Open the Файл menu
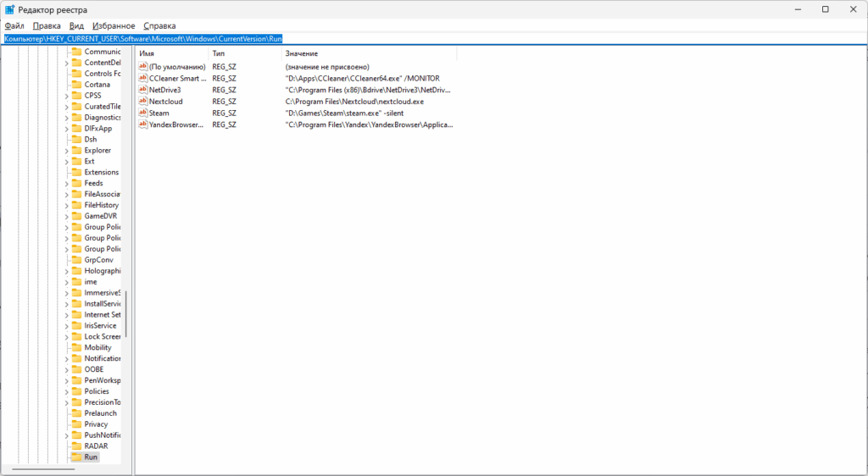This screenshot has height=476, width=868. 14,26
